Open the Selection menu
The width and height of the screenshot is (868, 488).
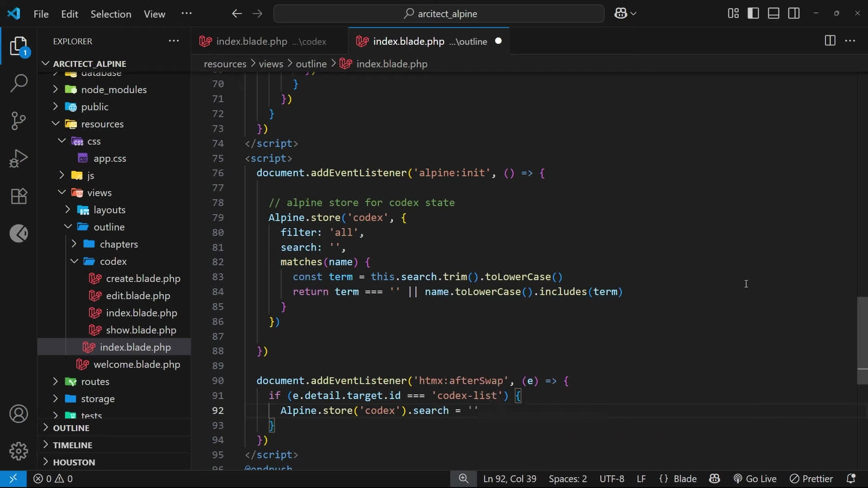(111, 14)
